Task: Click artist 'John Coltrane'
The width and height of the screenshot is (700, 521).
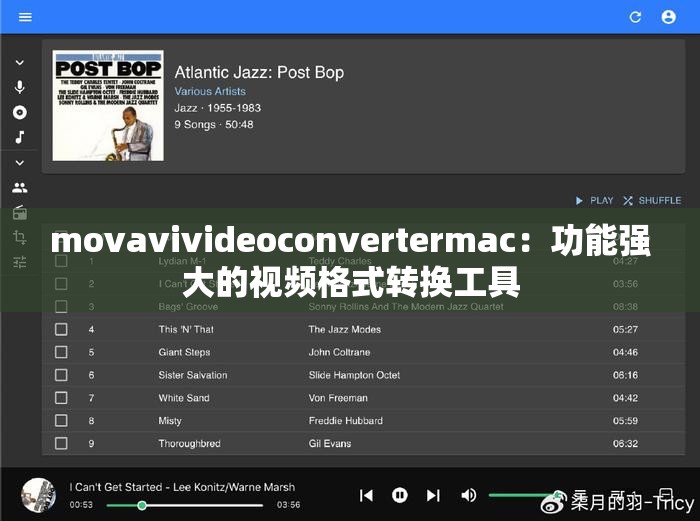Action: [339, 352]
